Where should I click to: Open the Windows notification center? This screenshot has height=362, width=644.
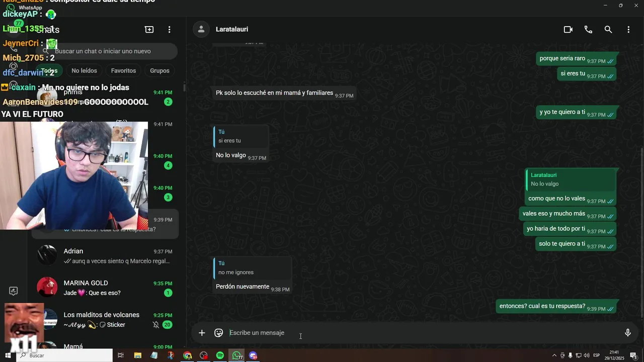click(633, 355)
